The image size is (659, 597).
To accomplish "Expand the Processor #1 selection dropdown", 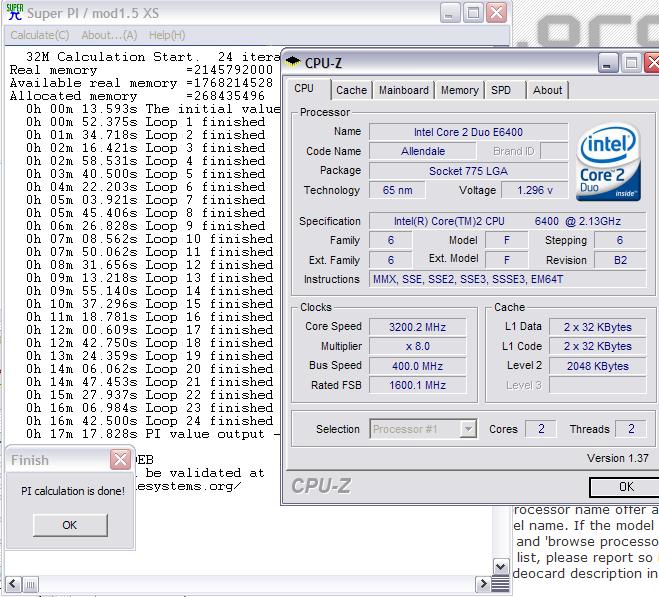I will (468, 429).
